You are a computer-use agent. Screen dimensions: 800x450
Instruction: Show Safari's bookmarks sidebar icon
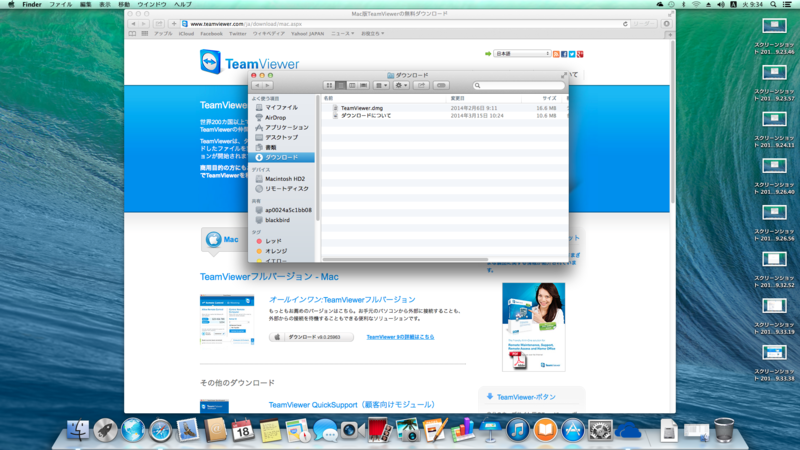click(132, 34)
